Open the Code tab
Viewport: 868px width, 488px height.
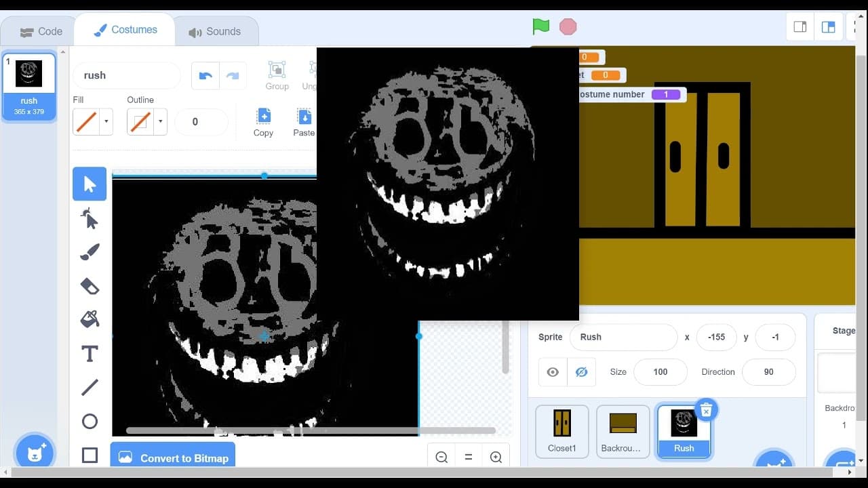(x=41, y=32)
